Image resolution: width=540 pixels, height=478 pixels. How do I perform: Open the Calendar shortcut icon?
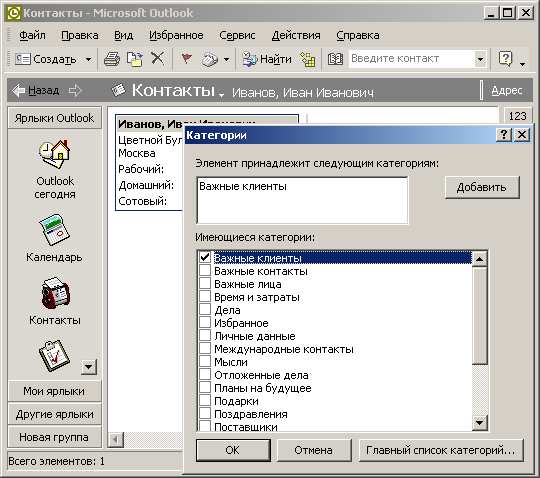(54, 230)
